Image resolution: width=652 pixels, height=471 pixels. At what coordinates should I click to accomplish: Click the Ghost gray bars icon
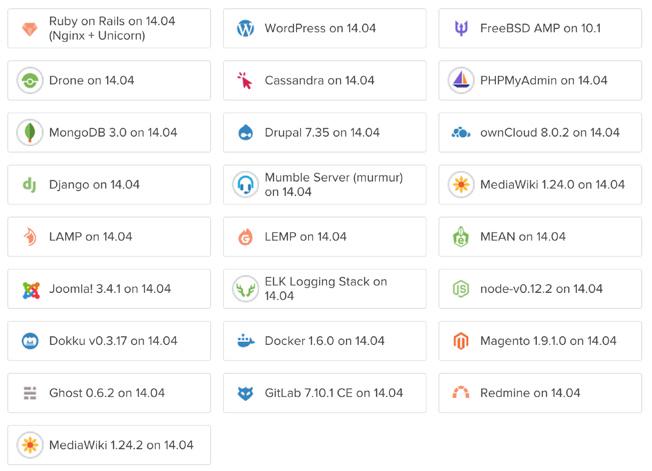pos(30,393)
